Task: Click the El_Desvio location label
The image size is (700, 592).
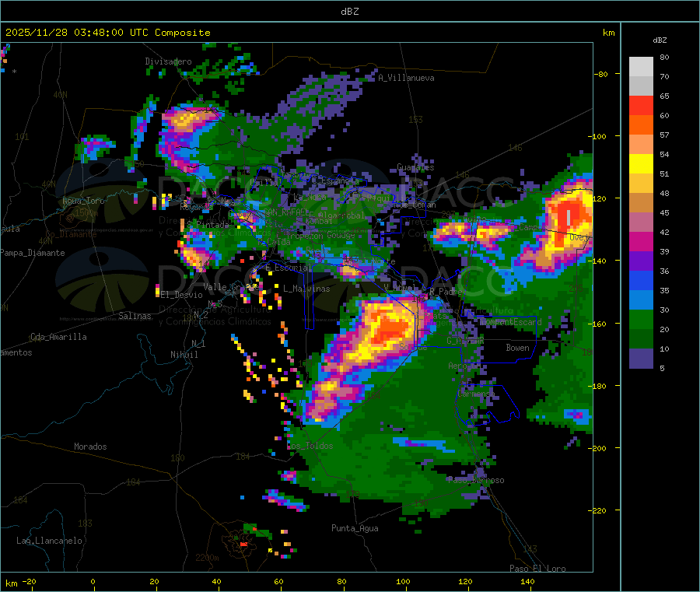Action: [181, 295]
